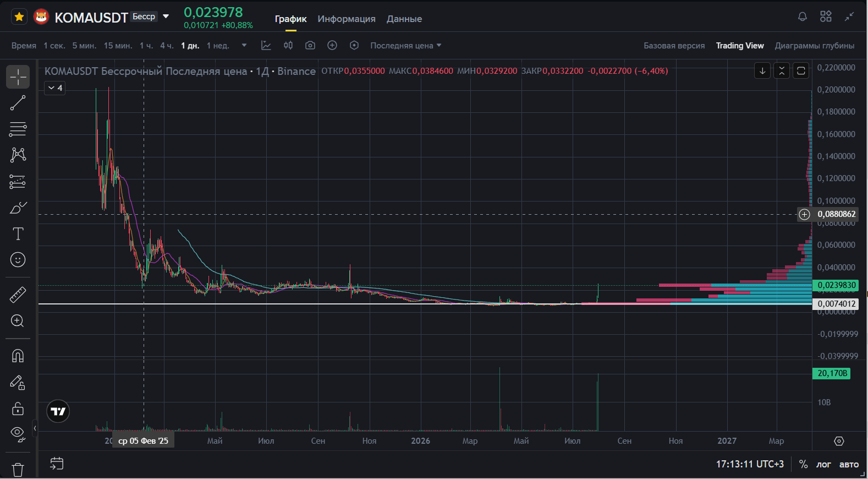The width and height of the screenshot is (868, 479).
Task: Open the indicators chart icon
Action: click(266, 45)
